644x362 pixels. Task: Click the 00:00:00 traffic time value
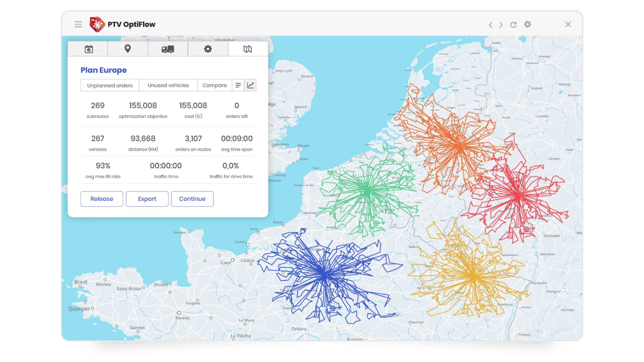click(166, 166)
